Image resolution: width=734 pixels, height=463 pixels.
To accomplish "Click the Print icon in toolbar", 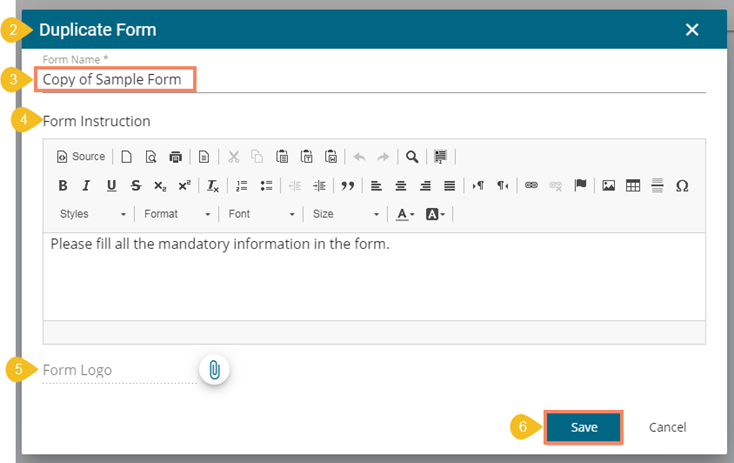I will [x=176, y=157].
